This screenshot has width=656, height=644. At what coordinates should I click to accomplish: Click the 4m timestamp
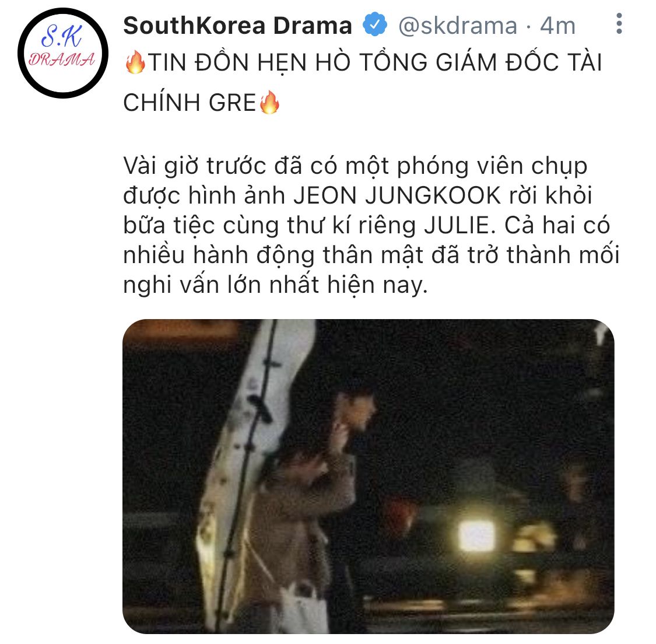557,26
